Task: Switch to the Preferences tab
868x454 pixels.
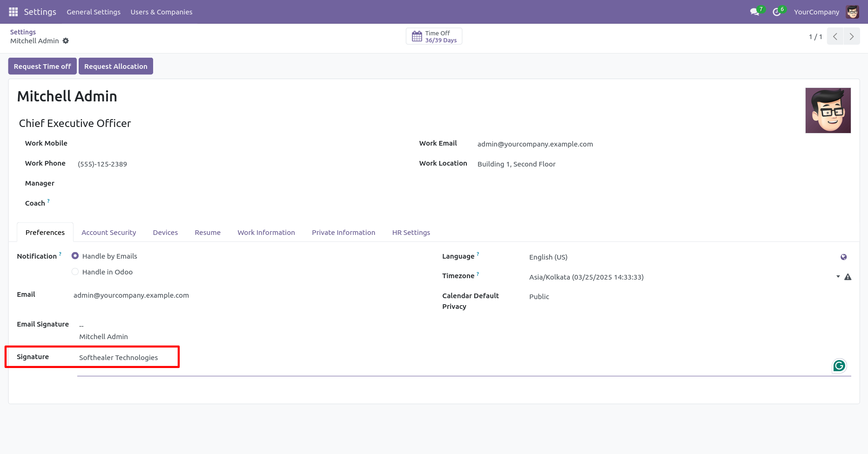Action: 45,233
